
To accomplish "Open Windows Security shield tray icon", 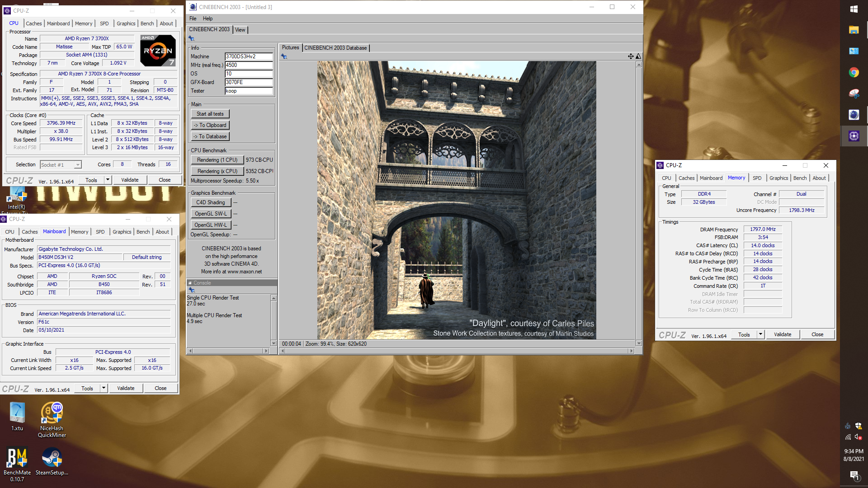I will pos(859,426).
